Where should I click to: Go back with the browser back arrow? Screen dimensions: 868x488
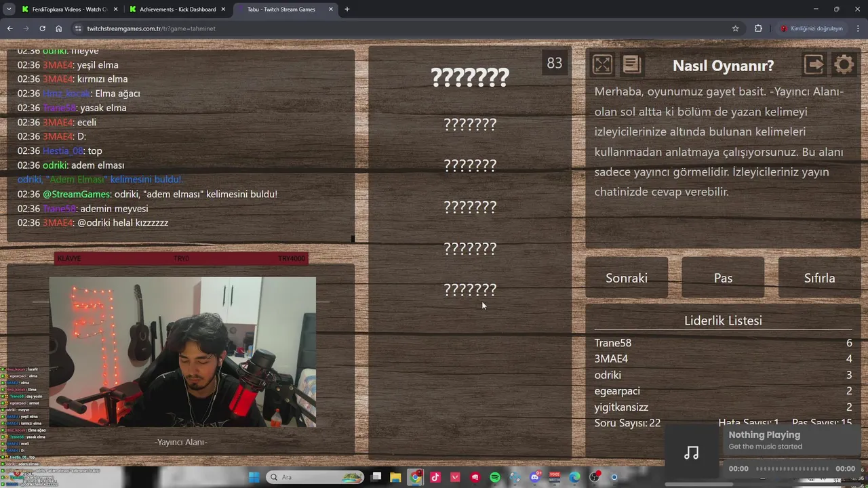9,28
